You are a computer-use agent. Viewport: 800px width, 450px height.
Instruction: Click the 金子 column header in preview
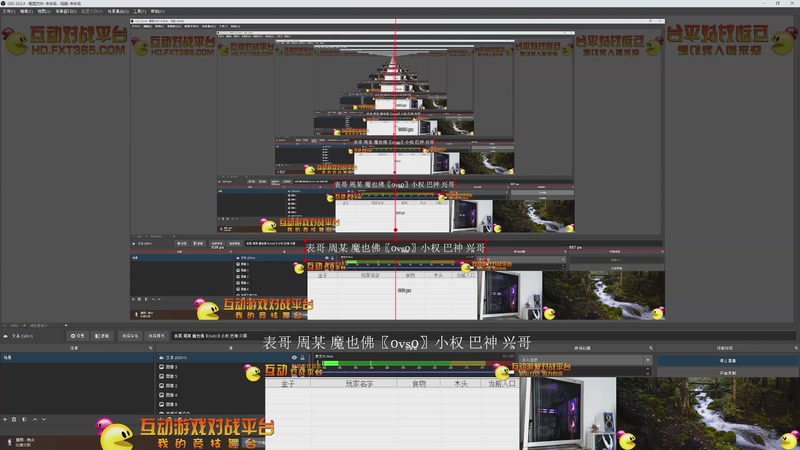point(288,384)
